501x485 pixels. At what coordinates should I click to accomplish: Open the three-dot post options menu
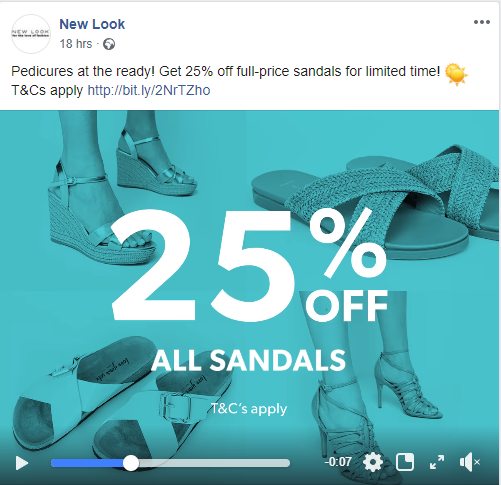click(x=482, y=22)
